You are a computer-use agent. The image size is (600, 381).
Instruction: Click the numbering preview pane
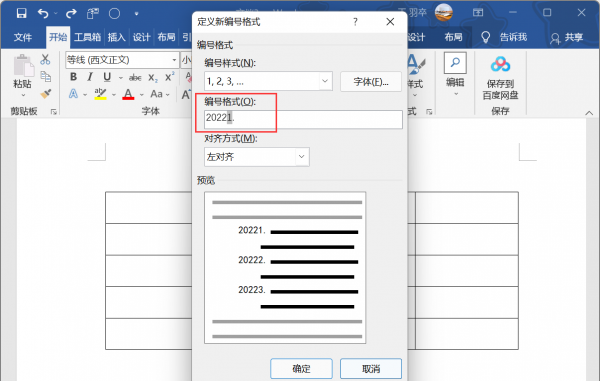pyautogui.click(x=285, y=267)
